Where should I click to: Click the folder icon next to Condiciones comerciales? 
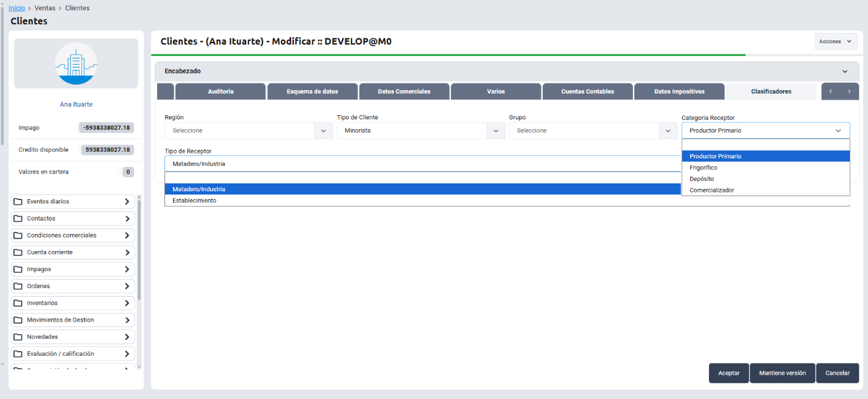pos(18,235)
